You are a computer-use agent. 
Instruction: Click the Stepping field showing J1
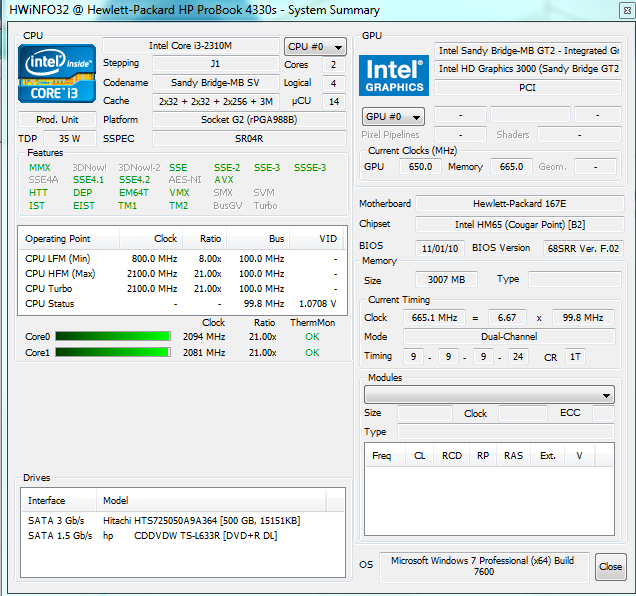[x=215, y=64]
